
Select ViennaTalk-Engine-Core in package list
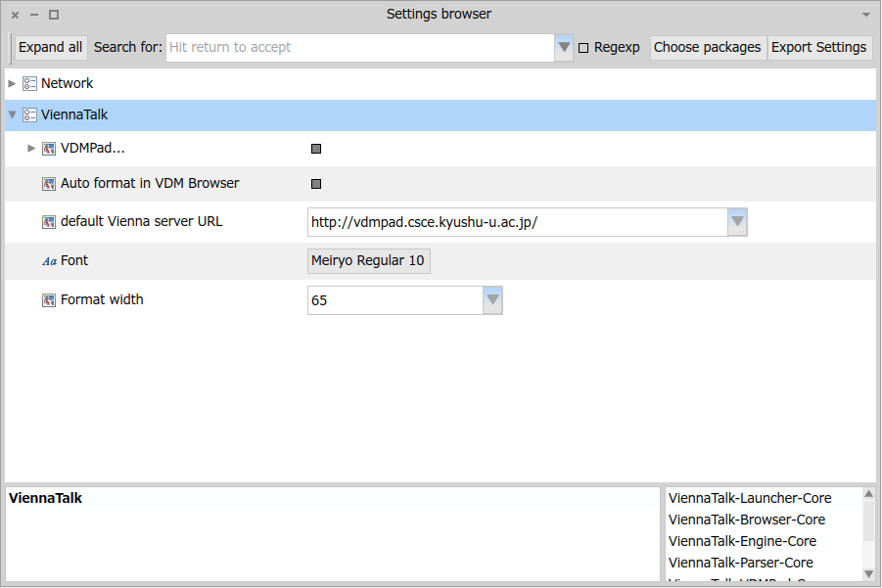click(x=742, y=541)
